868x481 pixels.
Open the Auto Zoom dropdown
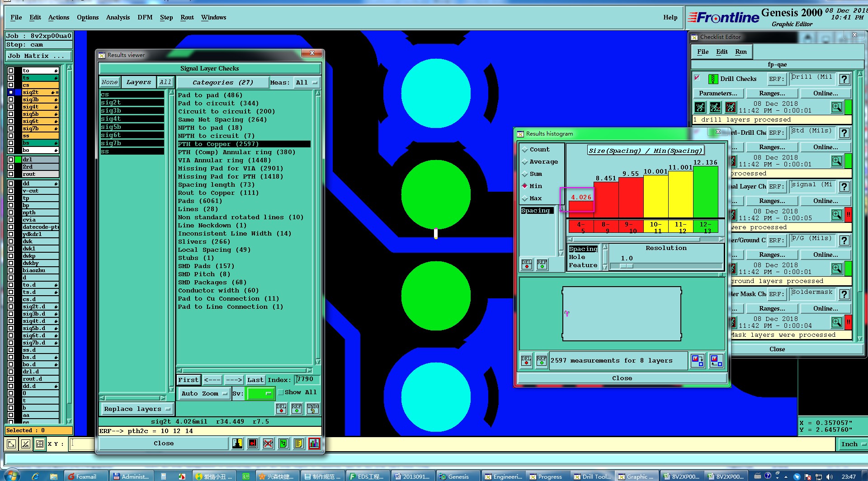[x=204, y=394]
